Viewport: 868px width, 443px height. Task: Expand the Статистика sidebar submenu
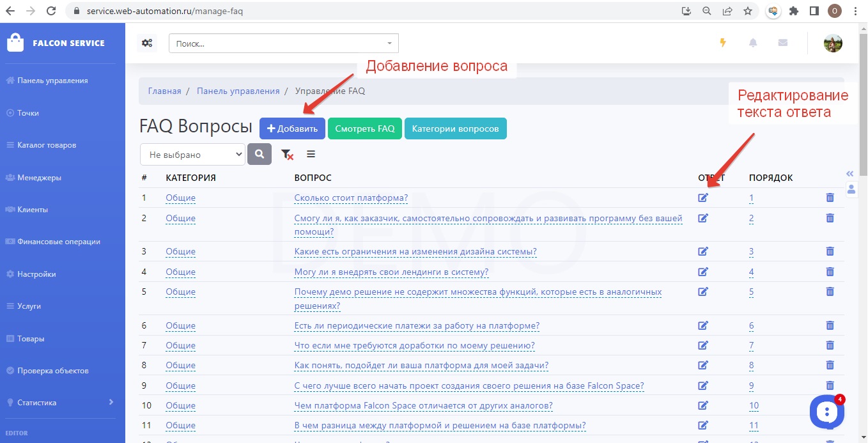[111, 402]
